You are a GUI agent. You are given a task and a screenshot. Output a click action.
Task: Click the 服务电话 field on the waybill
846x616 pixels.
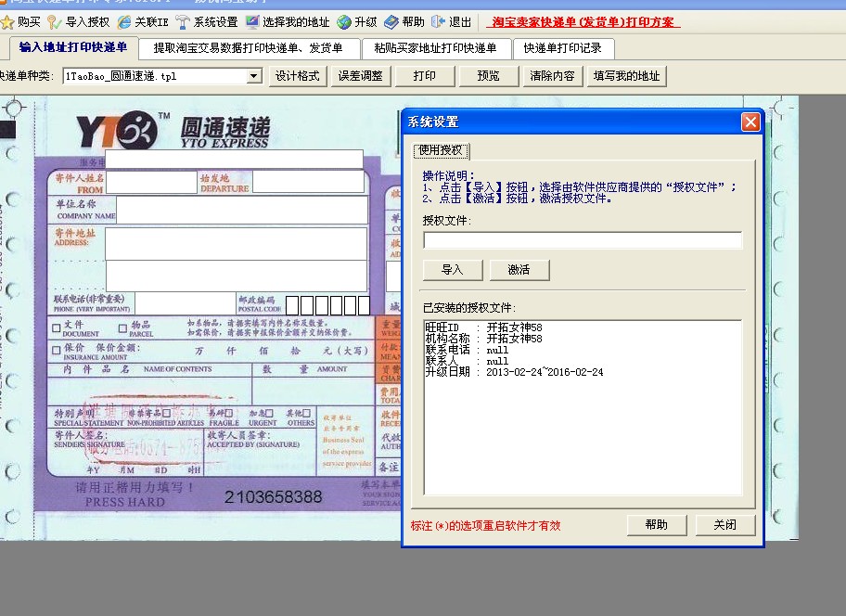tap(234, 160)
